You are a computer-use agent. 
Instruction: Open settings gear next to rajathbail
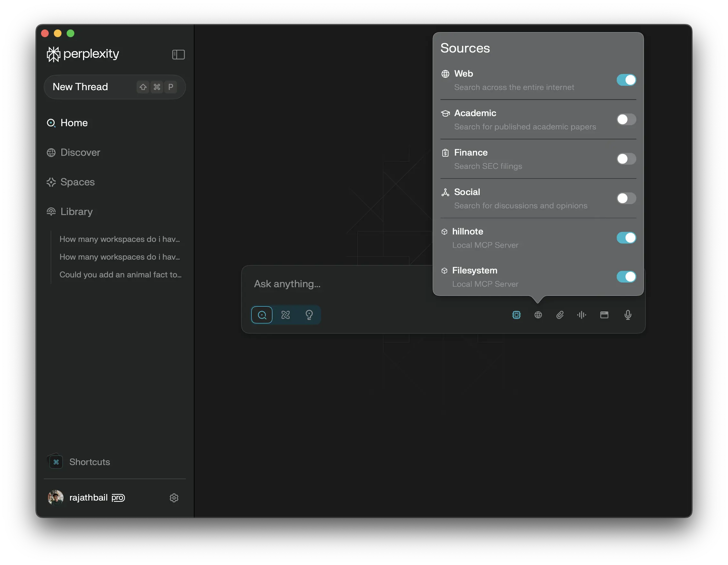174,498
